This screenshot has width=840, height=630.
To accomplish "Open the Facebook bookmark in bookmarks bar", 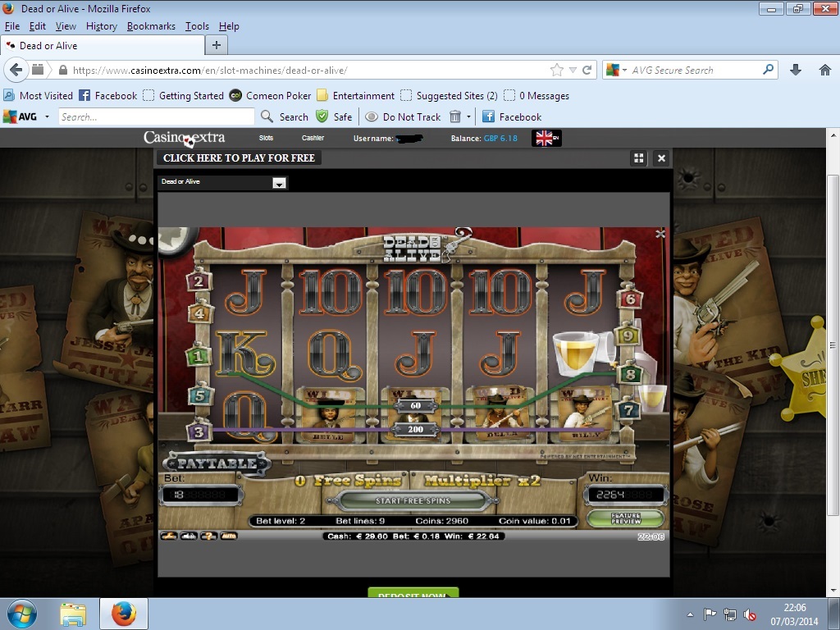I will coord(108,96).
